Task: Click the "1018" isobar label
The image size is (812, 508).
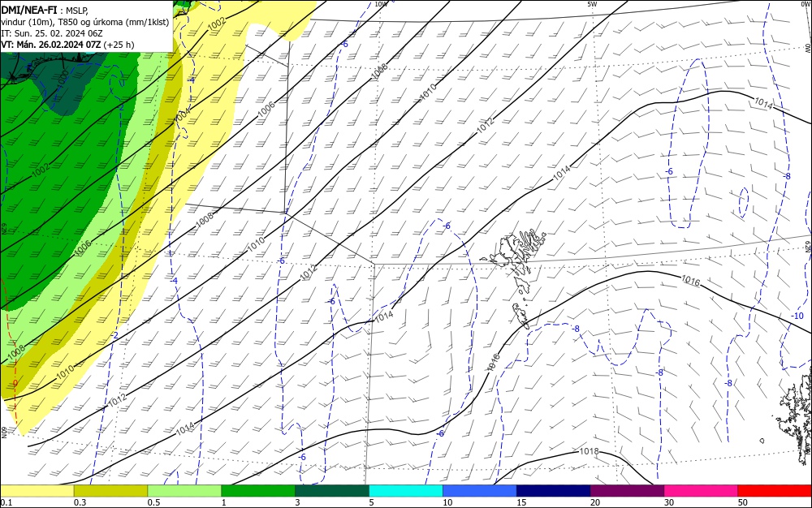Action: (589, 451)
